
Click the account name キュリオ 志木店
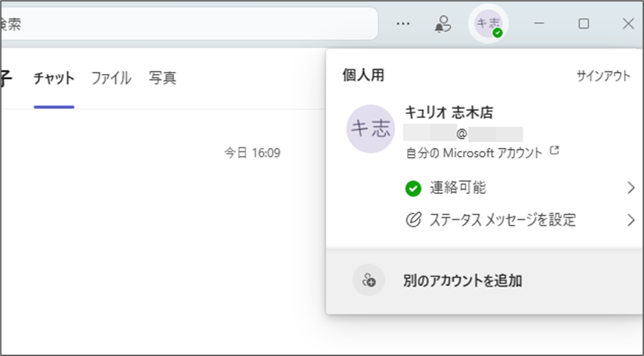(449, 112)
